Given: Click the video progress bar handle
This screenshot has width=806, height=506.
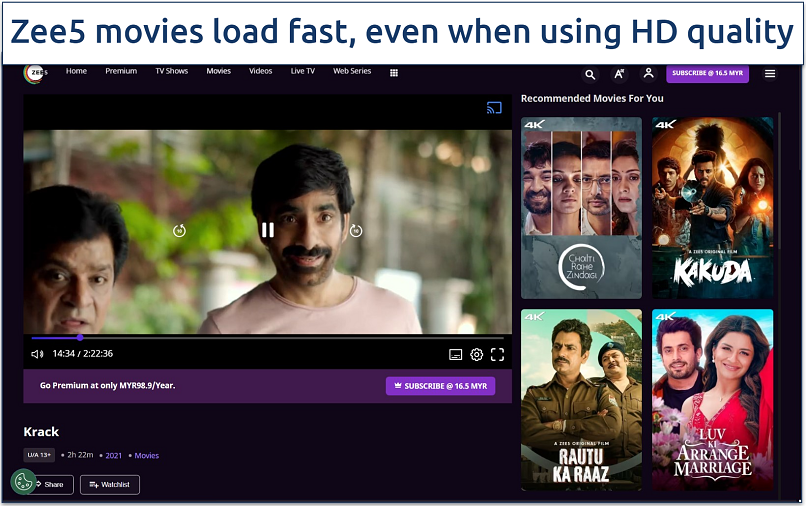Looking at the screenshot, I should 80,338.
